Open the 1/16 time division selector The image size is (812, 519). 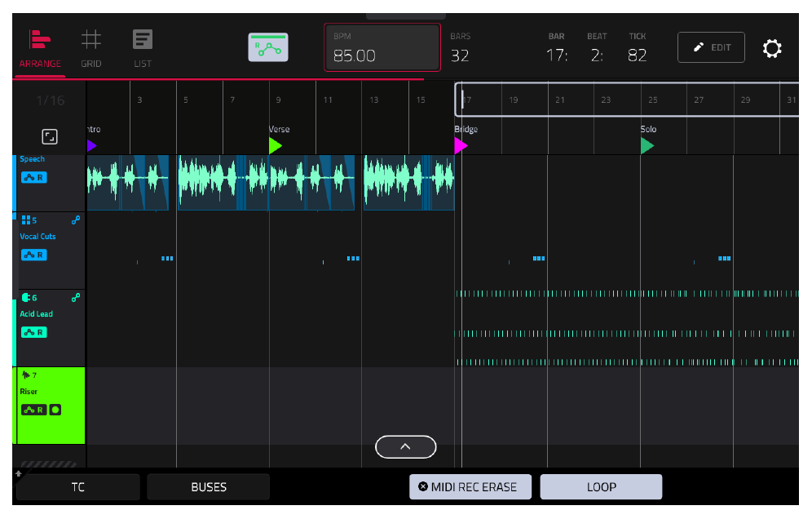(x=51, y=100)
